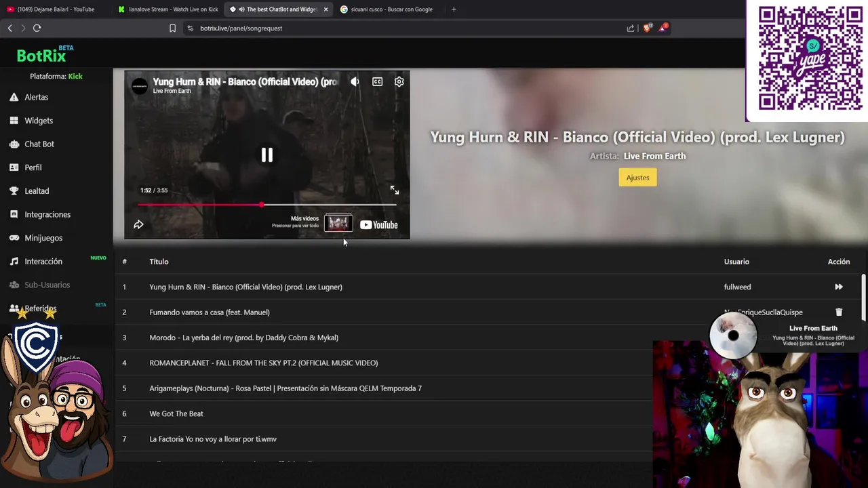The image size is (868, 488).
Task: Click the channel avatar in video header
Action: click(x=139, y=86)
